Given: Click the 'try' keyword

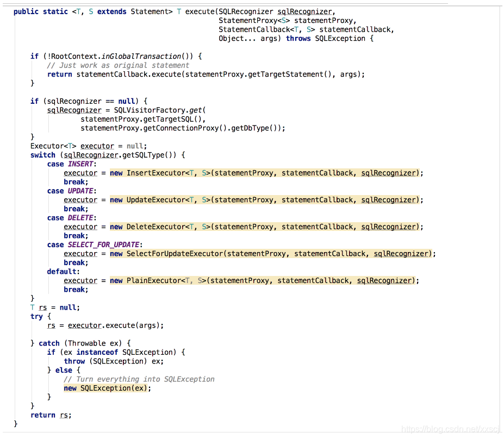Looking at the screenshot, I should [x=36, y=317].
